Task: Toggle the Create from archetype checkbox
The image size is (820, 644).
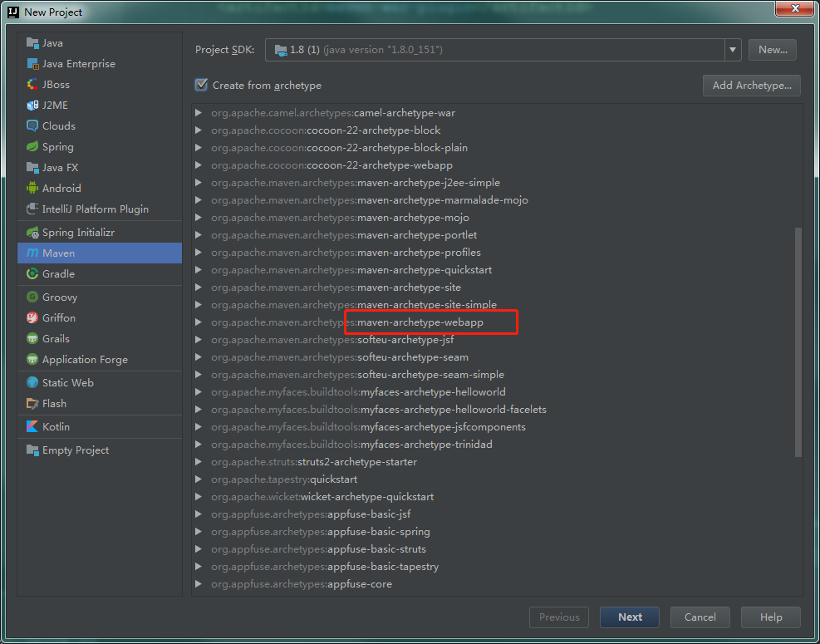Action: (201, 85)
